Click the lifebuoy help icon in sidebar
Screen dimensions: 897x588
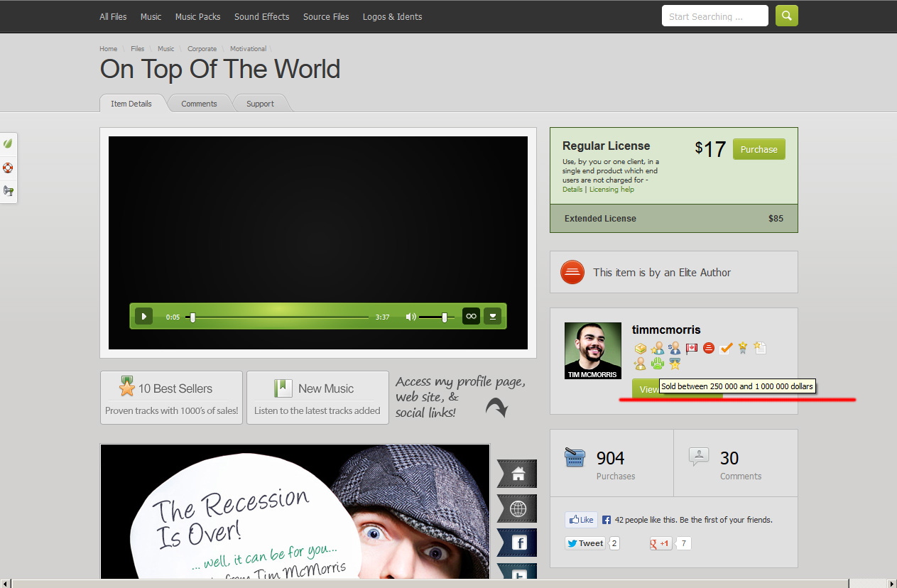click(x=8, y=168)
